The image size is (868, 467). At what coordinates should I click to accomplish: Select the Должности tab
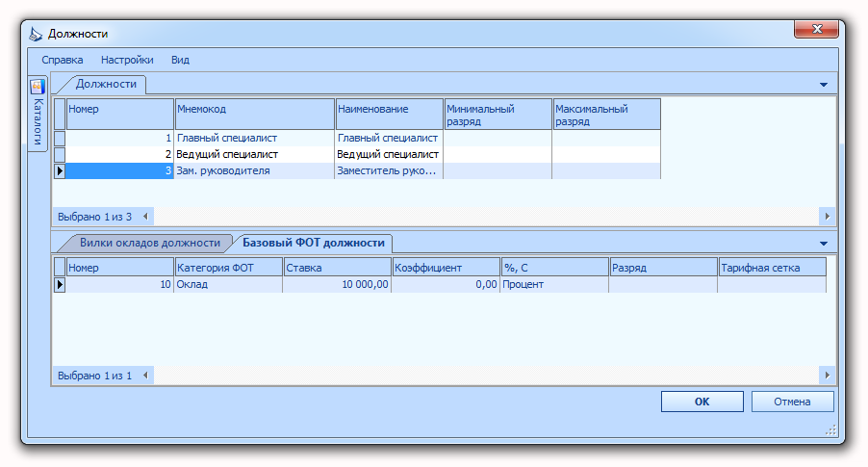(106, 84)
